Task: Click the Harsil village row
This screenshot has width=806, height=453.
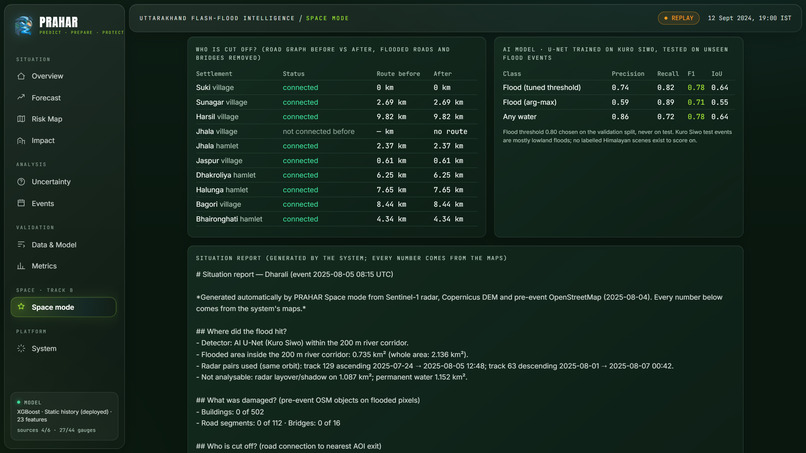Action: pos(336,117)
